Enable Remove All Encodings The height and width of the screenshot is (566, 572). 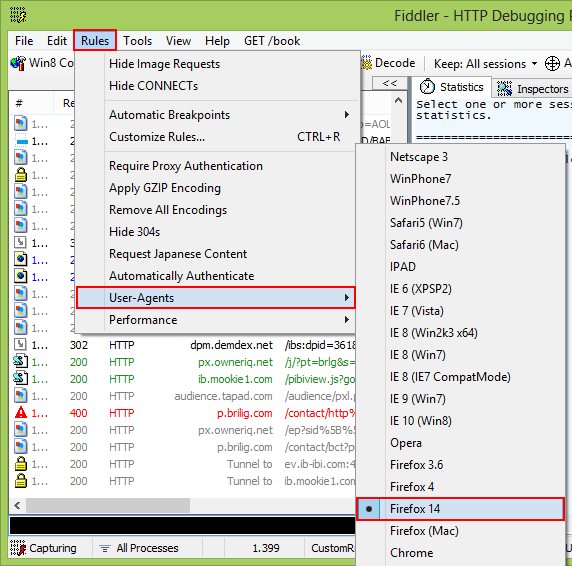tap(215, 210)
